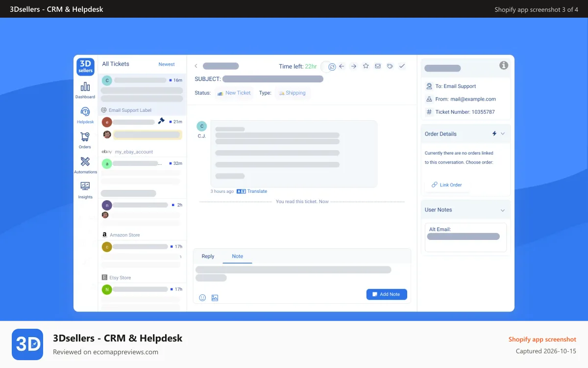Click the circular refresh icon beside time left
The image size is (588, 368).
pyautogui.click(x=332, y=67)
